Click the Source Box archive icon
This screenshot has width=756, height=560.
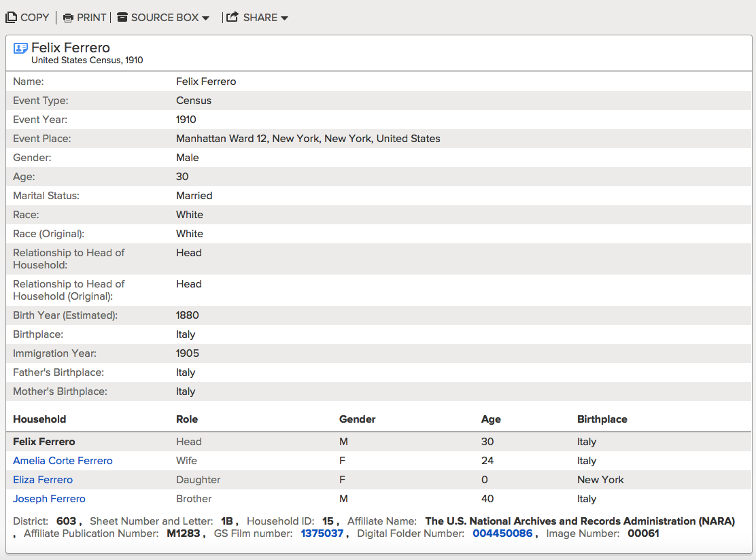coord(122,18)
